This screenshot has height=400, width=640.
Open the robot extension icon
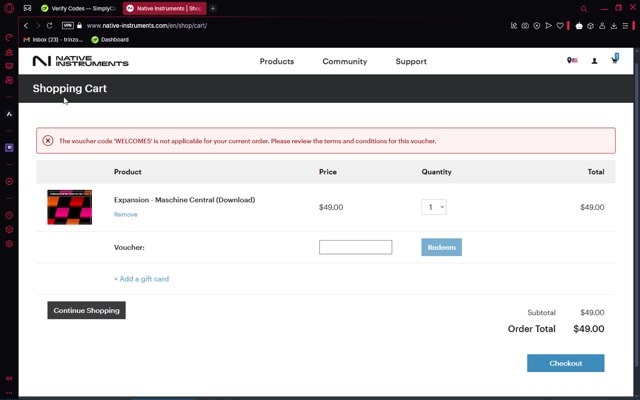coord(579,25)
